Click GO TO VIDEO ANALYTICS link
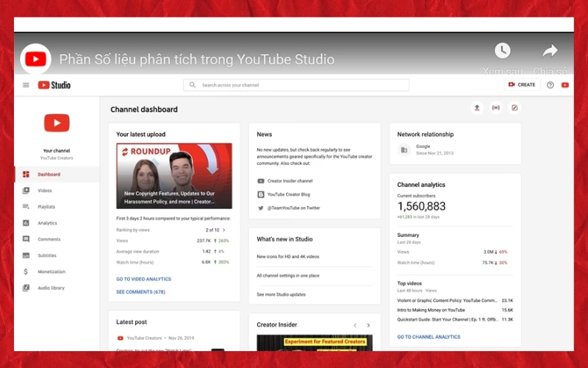This screenshot has width=588, height=368. coord(143,279)
